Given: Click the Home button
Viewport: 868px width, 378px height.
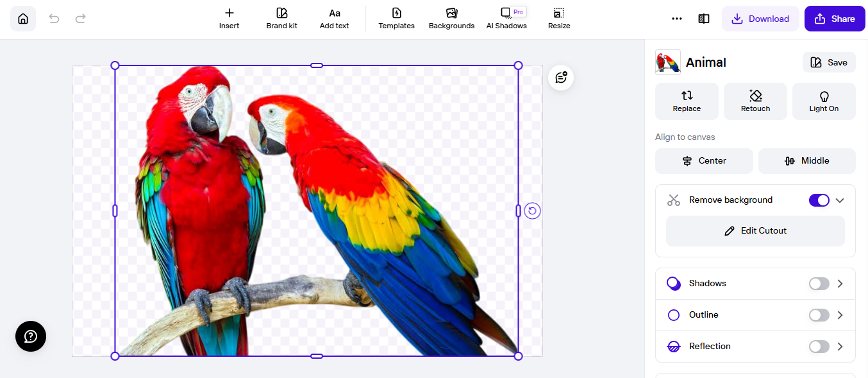Looking at the screenshot, I should 23,19.
